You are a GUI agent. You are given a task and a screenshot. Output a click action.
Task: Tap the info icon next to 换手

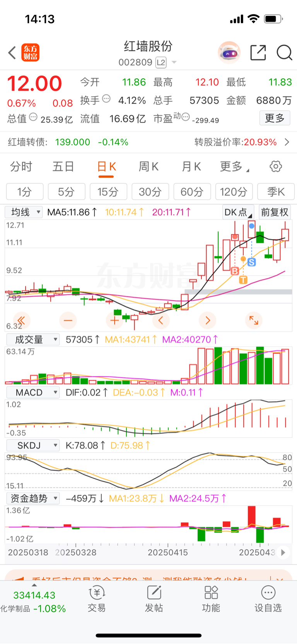click(106, 99)
